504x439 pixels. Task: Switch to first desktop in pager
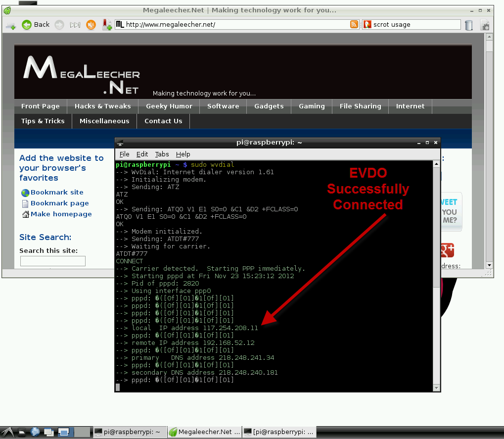(66, 432)
